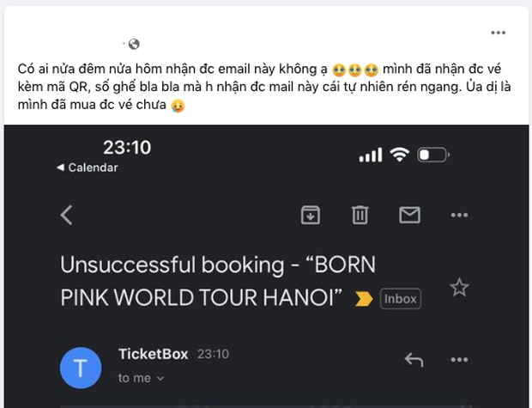The width and height of the screenshot is (532, 408).
Task: Mark email as unread with envelope icon
Action: pyautogui.click(x=409, y=215)
